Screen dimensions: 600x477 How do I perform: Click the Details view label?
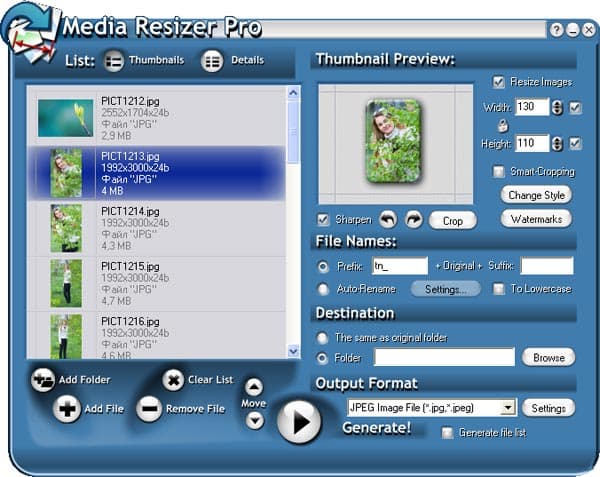click(x=248, y=60)
